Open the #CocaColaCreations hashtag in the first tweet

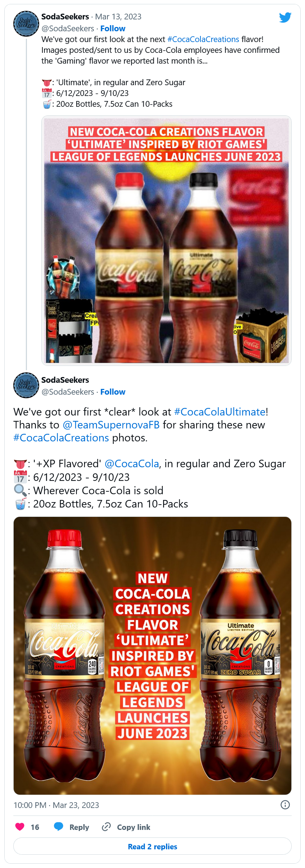[x=203, y=39]
